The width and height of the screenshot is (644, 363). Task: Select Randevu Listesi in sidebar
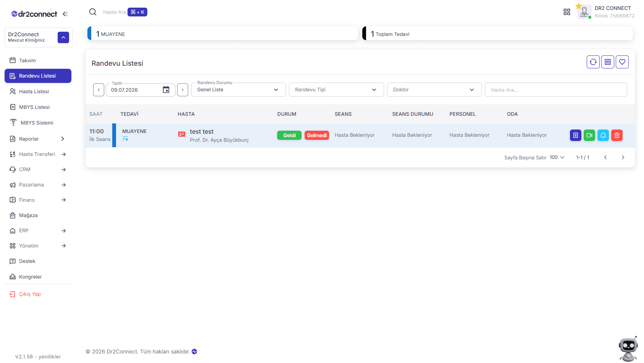point(38,76)
